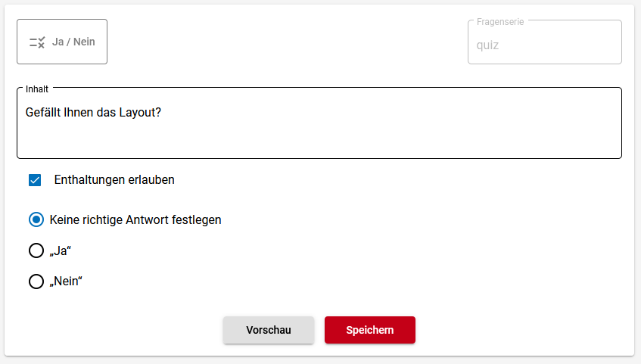Select the „Nein“ radio button
641x364 pixels.
(36, 282)
